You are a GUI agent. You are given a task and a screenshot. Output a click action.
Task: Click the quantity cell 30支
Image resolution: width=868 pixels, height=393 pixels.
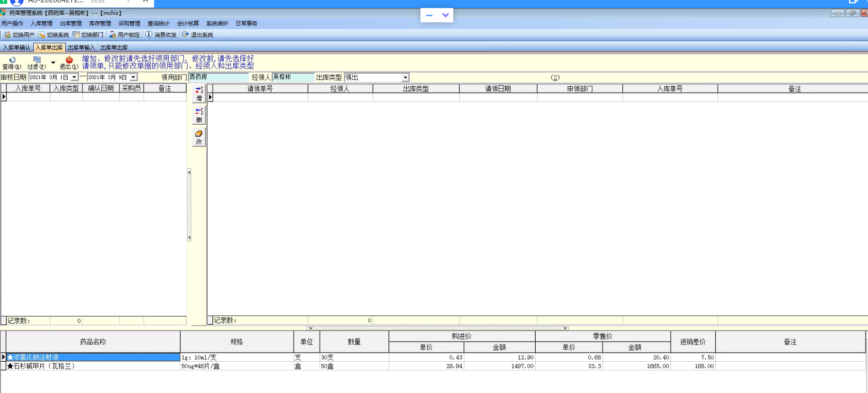(354, 357)
